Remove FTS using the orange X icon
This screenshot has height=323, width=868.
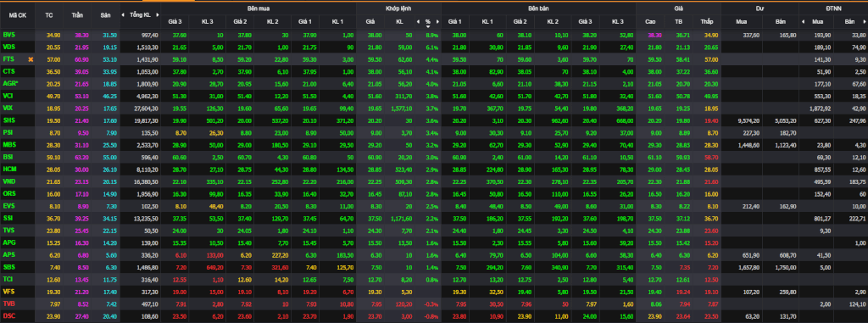point(31,58)
